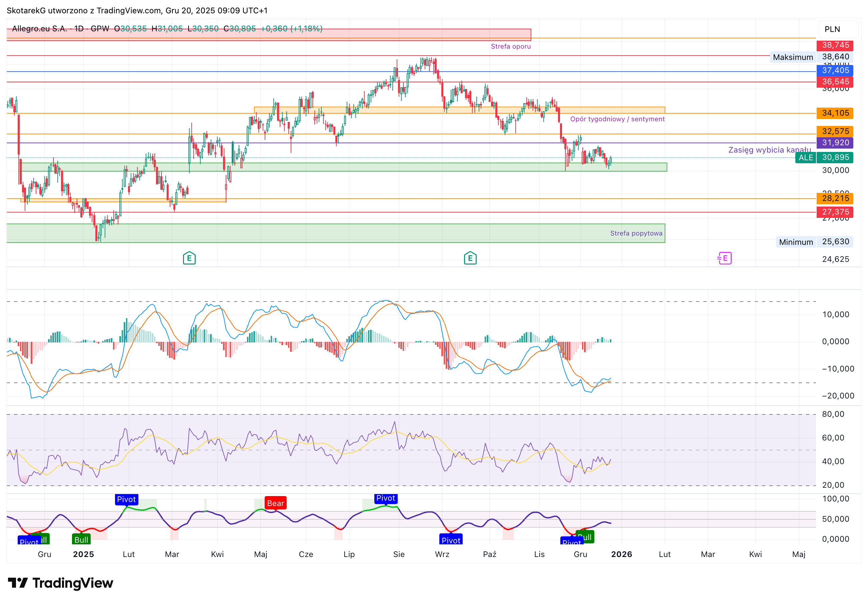The image size is (868, 603).
Task: Click 'Opór tygodniowy / sentyment' annotation
Action: pos(617,119)
